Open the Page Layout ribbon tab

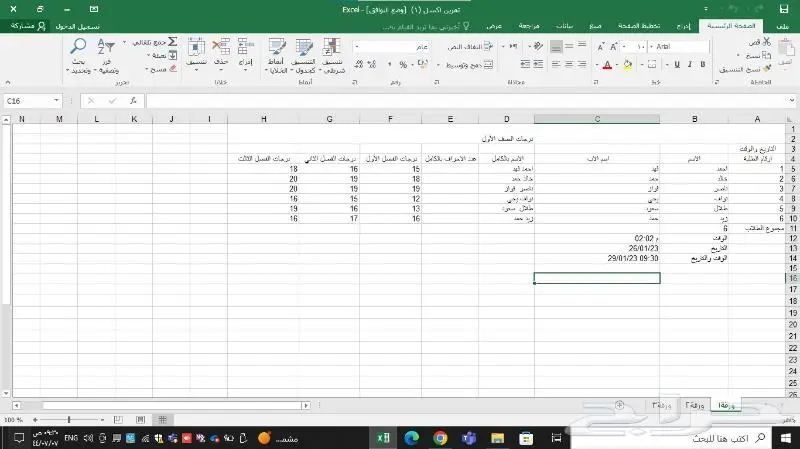pyautogui.click(x=639, y=26)
